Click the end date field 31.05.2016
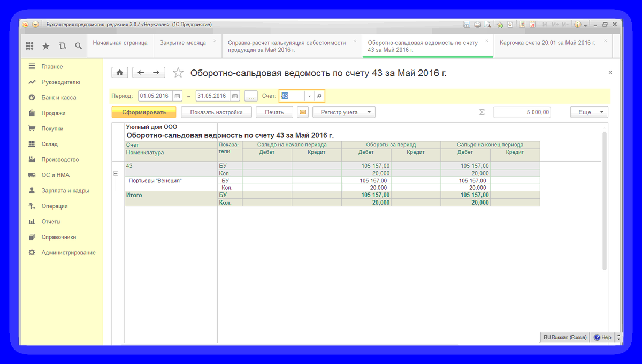The image size is (642, 364). (213, 96)
